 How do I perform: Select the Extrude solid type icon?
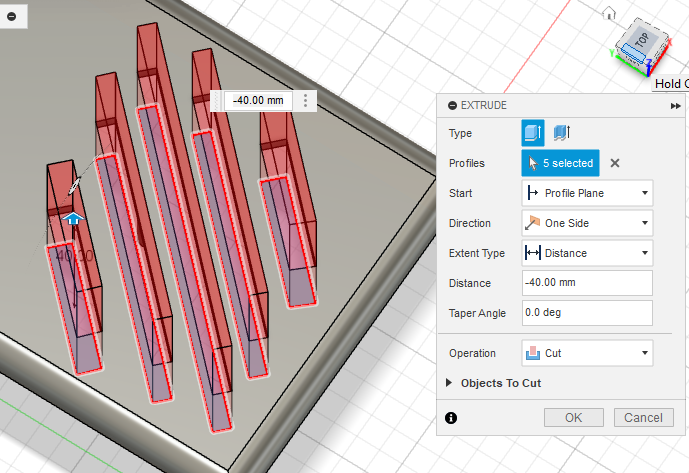click(533, 133)
